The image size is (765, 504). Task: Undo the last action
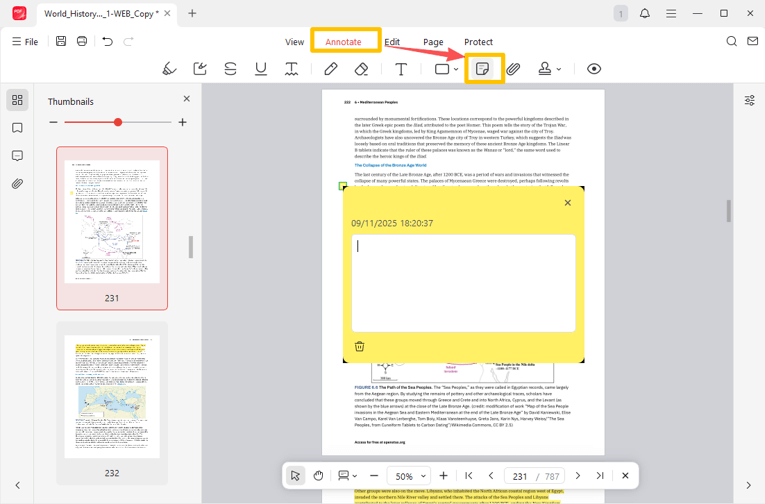(107, 41)
